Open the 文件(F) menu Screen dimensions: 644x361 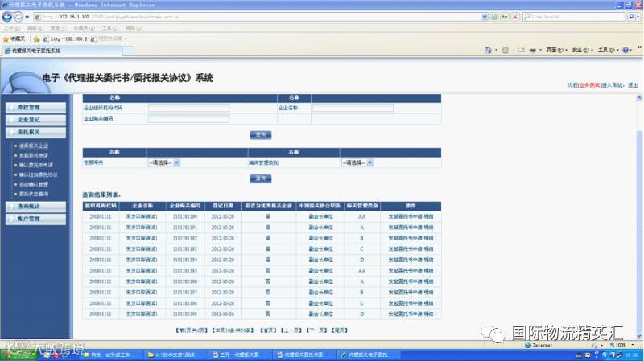(x=11, y=28)
